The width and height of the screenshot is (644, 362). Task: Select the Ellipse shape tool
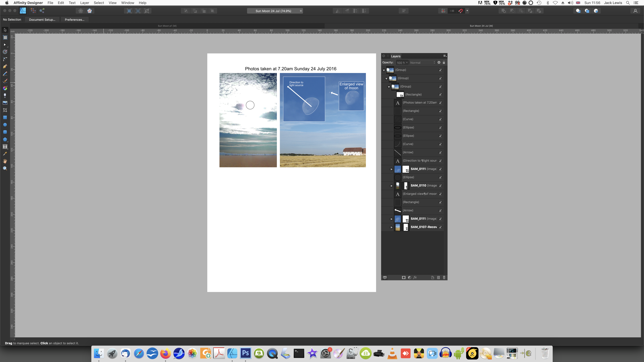click(x=5, y=125)
